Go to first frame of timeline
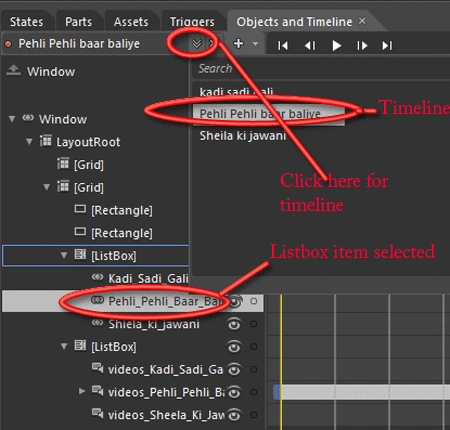 [x=283, y=45]
